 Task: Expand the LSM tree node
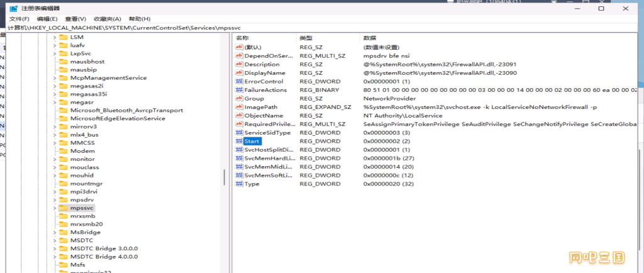(x=54, y=37)
